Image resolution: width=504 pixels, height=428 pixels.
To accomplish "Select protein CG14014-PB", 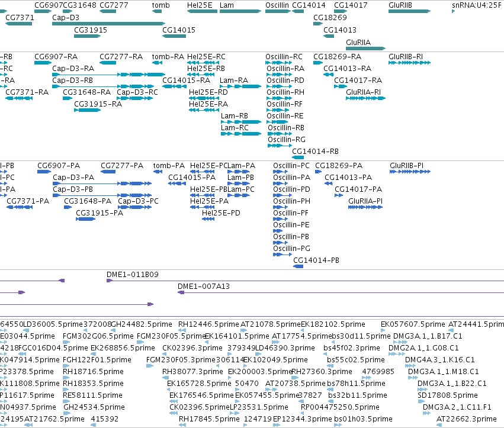I will pyautogui.click(x=298, y=267).
